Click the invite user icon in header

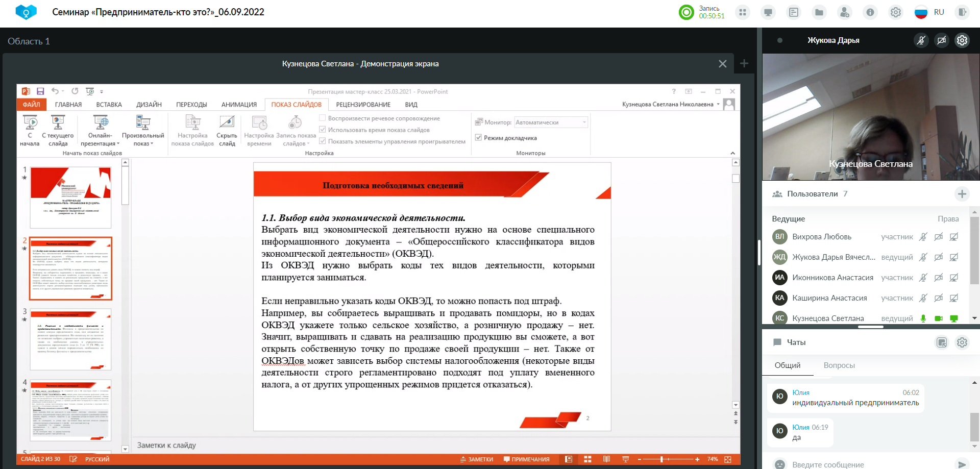click(845, 12)
